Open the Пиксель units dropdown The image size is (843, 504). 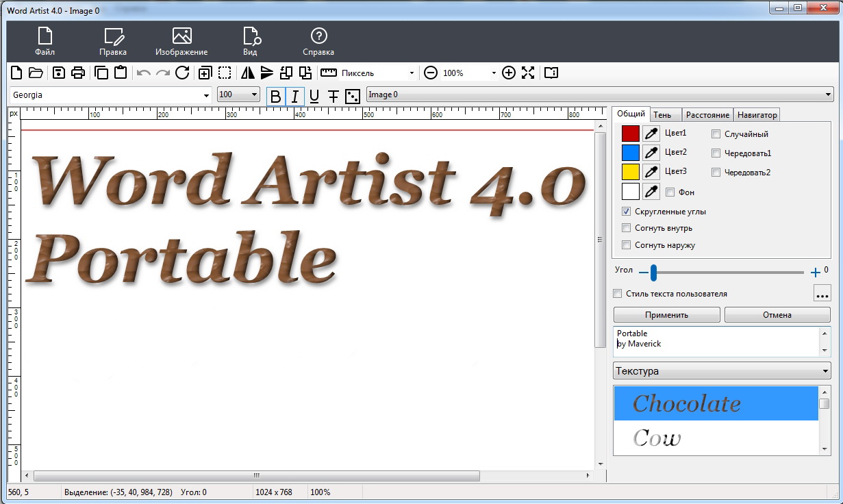(412, 73)
